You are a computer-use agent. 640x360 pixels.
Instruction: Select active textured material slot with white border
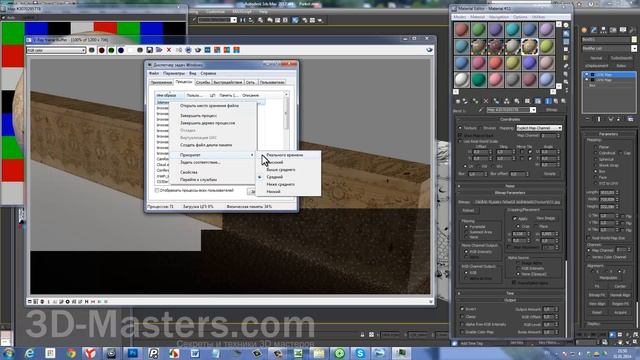tap(529, 47)
